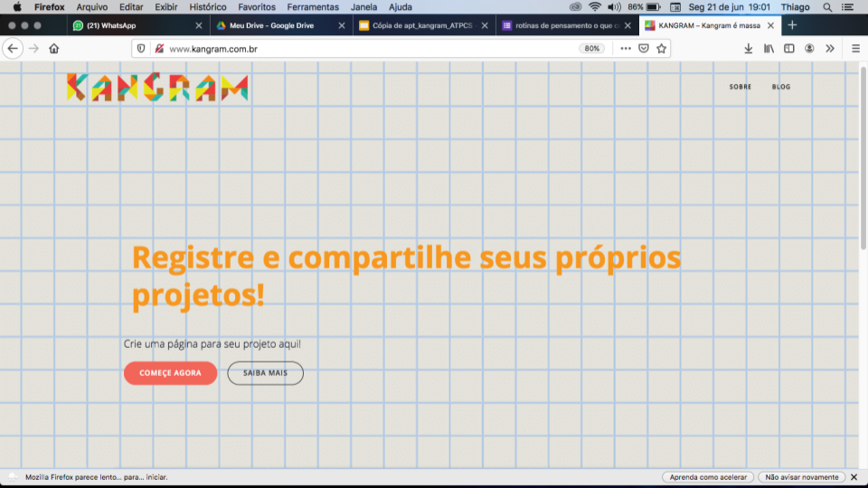Click the date and time display

[x=729, y=7]
